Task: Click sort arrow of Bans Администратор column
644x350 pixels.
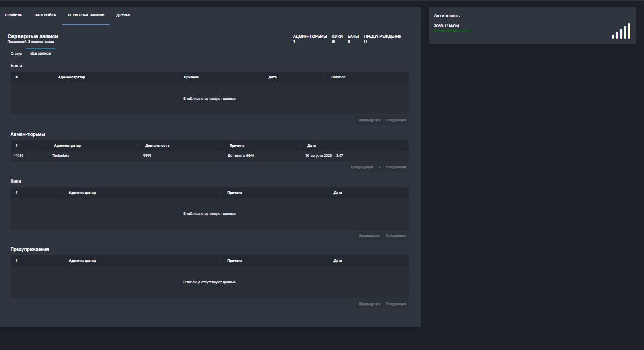Action: pyautogui.click(x=176, y=77)
